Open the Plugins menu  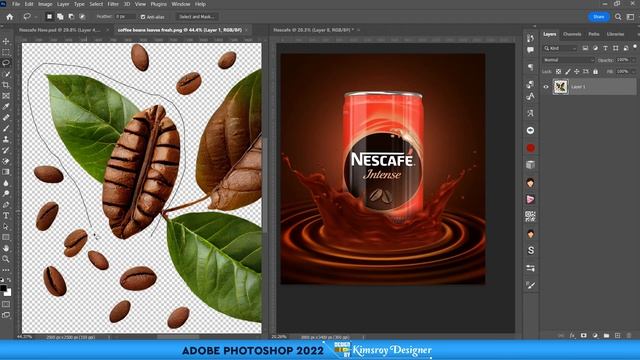coord(158,4)
